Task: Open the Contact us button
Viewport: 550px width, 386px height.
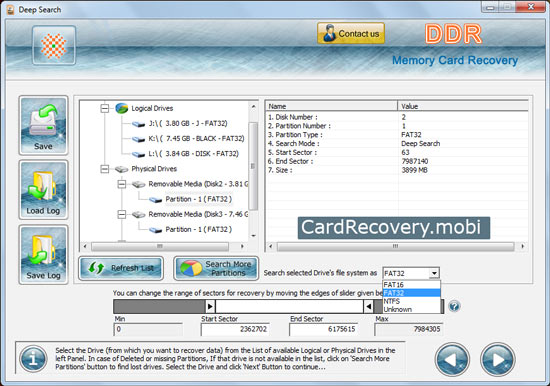Action: (x=351, y=33)
